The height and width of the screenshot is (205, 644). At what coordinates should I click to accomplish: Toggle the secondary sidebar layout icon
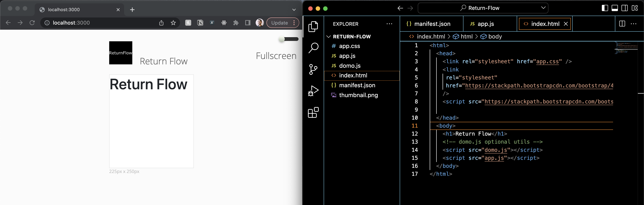(624, 8)
